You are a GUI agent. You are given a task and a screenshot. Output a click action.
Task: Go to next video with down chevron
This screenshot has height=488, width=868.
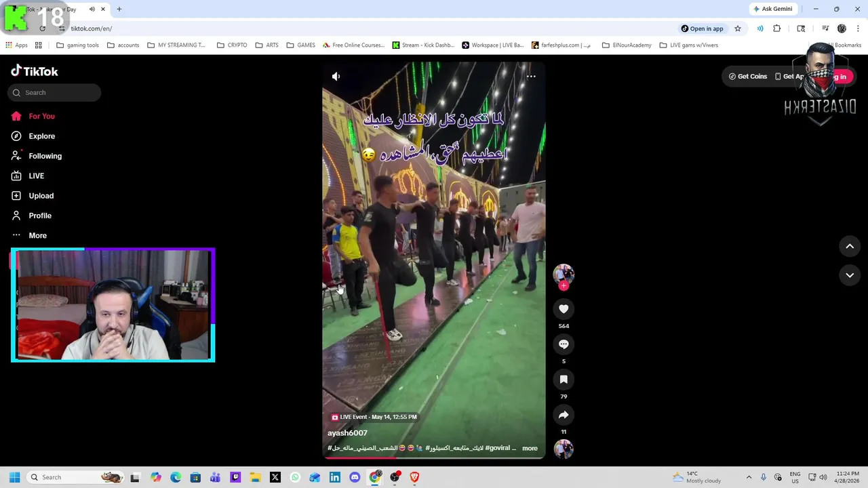850,275
